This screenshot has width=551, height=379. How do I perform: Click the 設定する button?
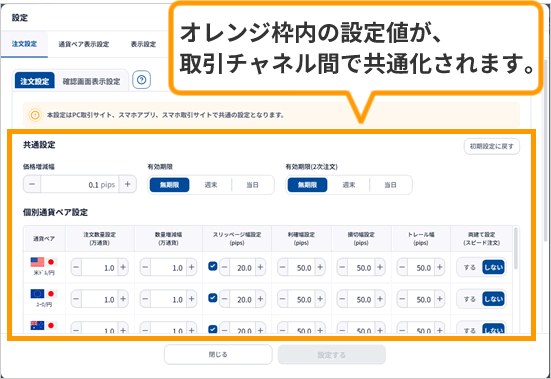332,355
